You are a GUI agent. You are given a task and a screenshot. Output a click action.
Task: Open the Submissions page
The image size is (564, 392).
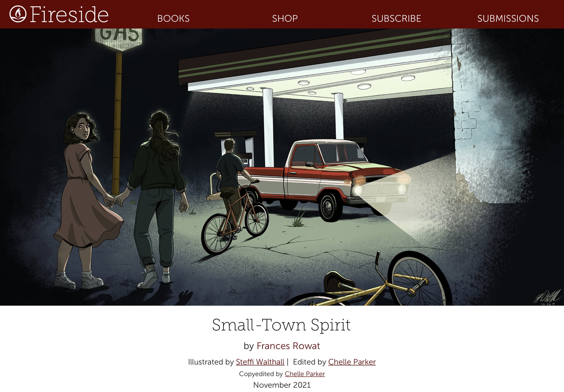coord(508,19)
